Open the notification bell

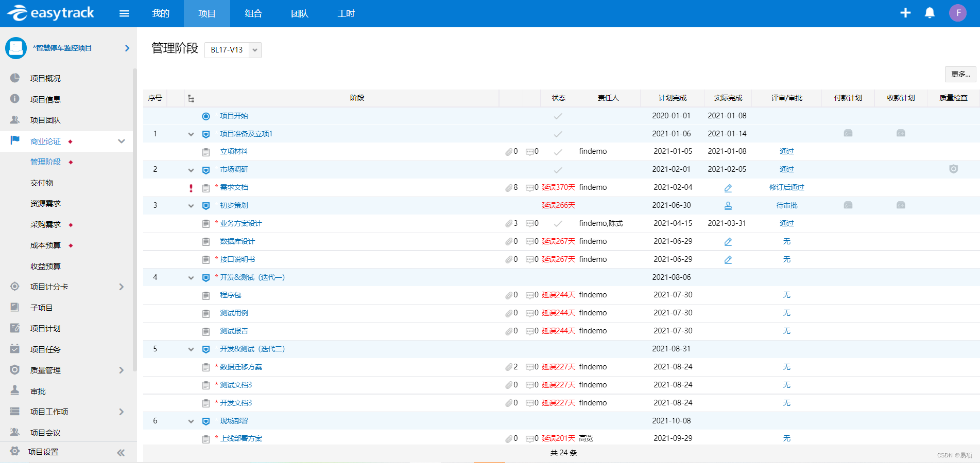coord(930,13)
